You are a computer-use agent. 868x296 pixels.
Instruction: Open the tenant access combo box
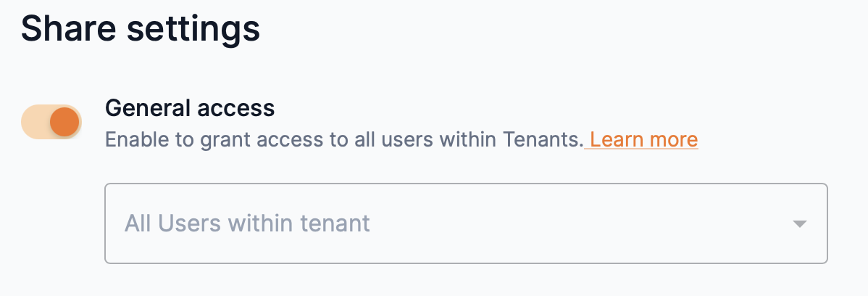point(466,223)
